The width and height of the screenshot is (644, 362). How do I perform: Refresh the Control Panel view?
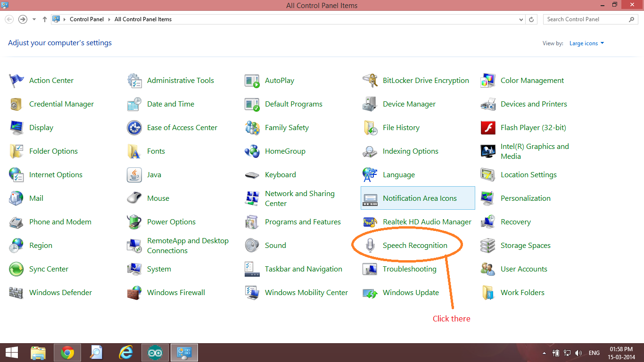pos(531,19)
